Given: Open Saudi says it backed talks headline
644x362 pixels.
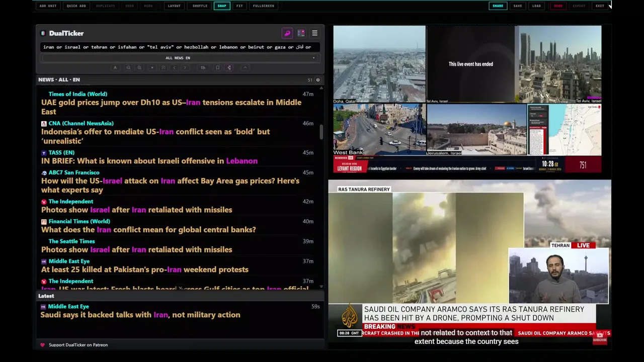Looking at the screenshot, I should pos(140,315).
